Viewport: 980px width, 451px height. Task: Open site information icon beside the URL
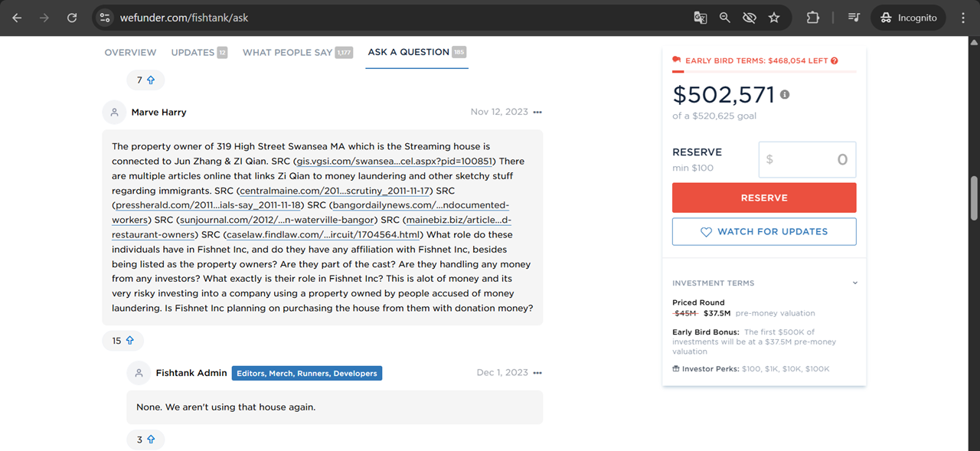coord(105,18)
